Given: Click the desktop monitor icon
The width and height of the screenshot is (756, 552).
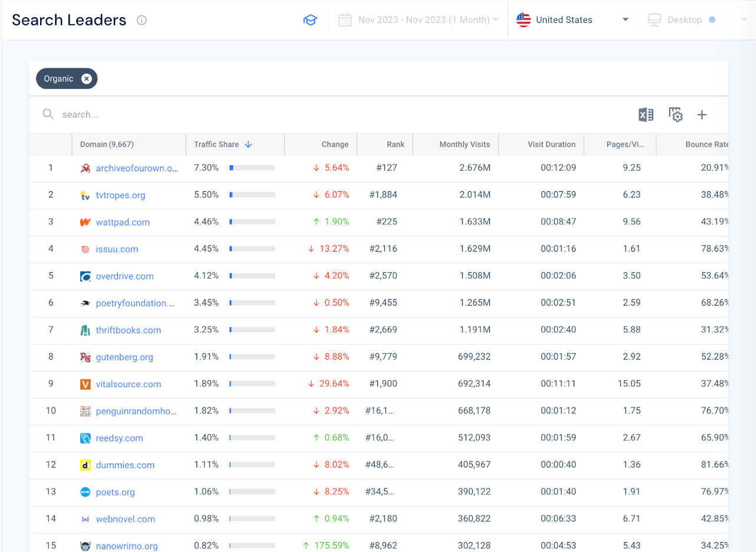Looking at the screenshot, I should (x=654, y=20).
